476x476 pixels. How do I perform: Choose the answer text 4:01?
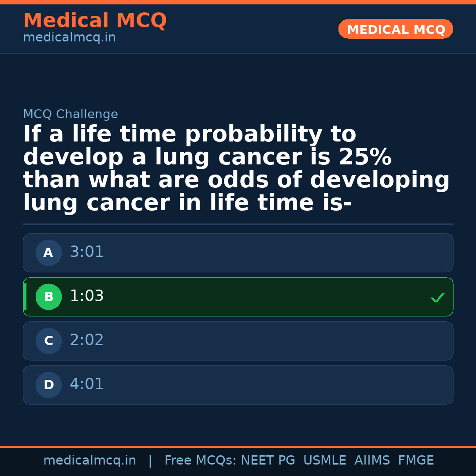click(x=87, y=384)
